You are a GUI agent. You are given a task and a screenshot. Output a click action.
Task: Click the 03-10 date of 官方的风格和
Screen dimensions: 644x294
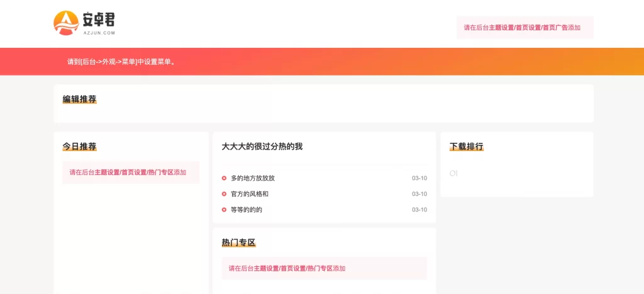(419, 194)
